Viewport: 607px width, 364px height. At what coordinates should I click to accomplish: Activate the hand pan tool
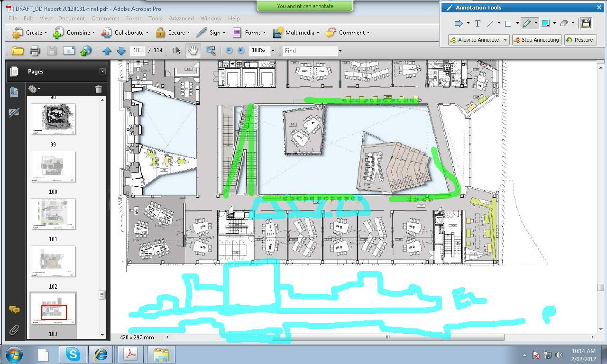click(x=193, y=51)
